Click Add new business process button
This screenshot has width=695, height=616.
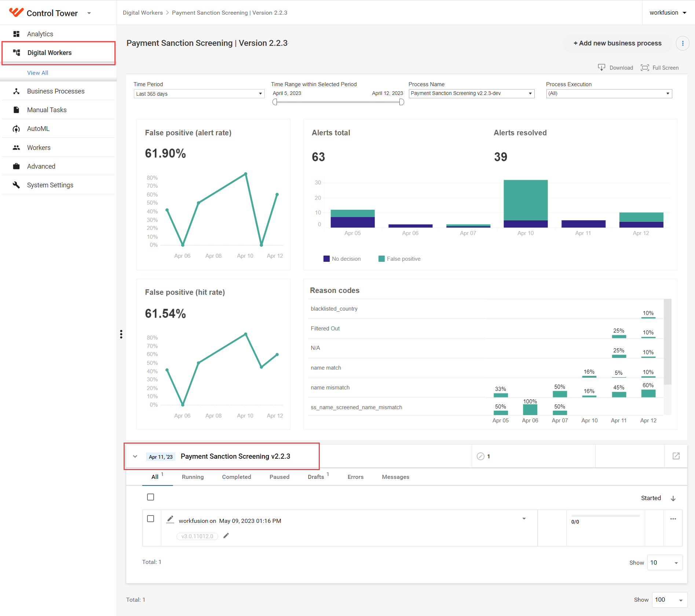(618, 43)
